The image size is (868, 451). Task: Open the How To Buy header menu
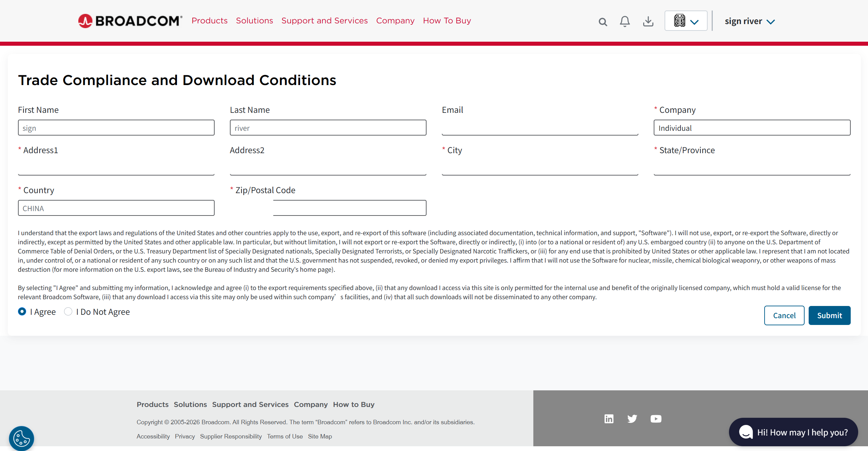pos(447,21)
